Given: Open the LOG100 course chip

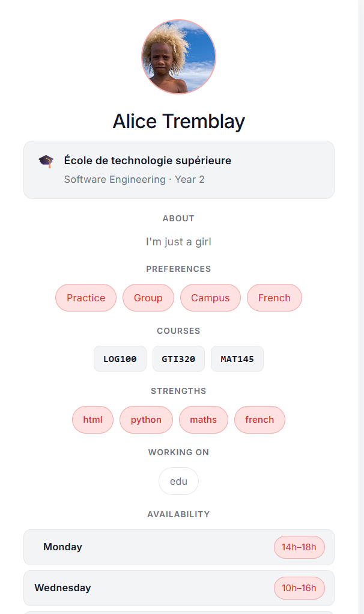Looking at the screenshot, I should pos(120,359).
